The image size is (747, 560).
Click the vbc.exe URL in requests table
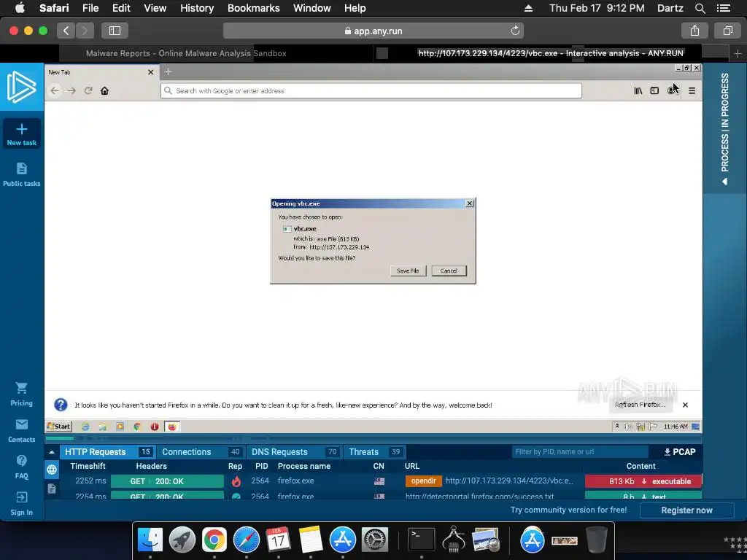click(x=509, y=481)
